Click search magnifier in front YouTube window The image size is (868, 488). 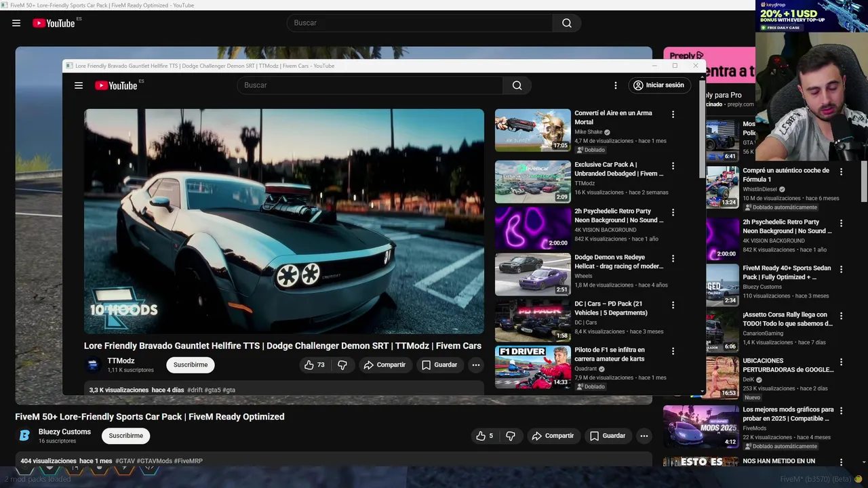[x=517, y=85]
